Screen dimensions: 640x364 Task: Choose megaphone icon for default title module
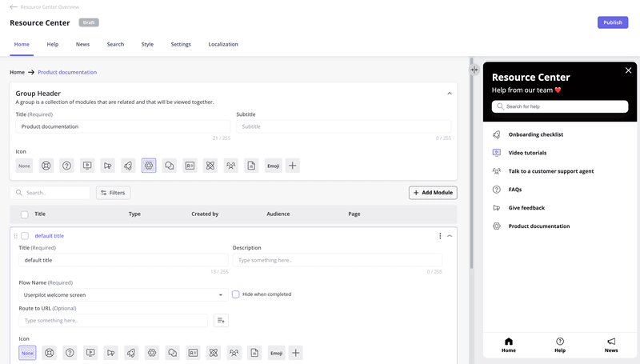pyautogui.click(x=111, y=353)
